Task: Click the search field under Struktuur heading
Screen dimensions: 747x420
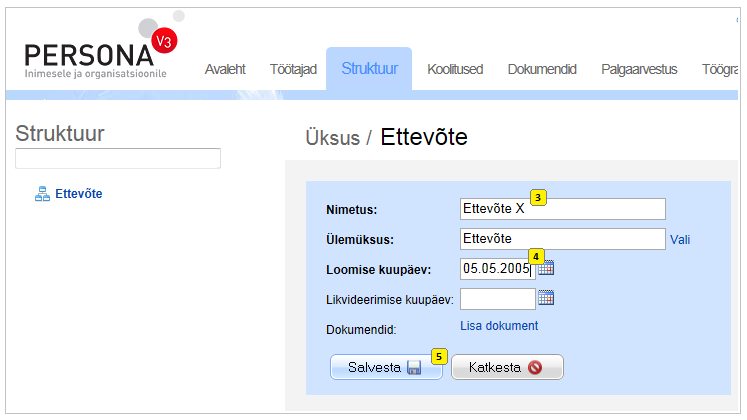Action: (118, 159)
